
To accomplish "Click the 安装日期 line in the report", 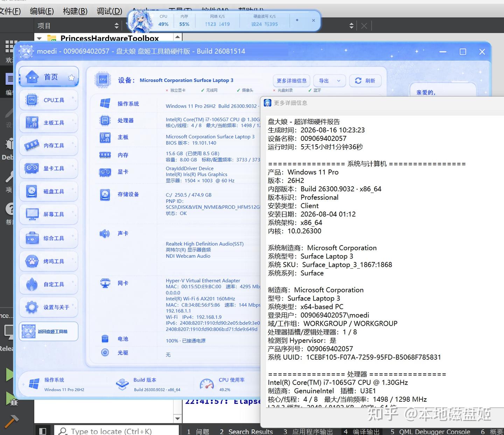I will click(311, 214).
